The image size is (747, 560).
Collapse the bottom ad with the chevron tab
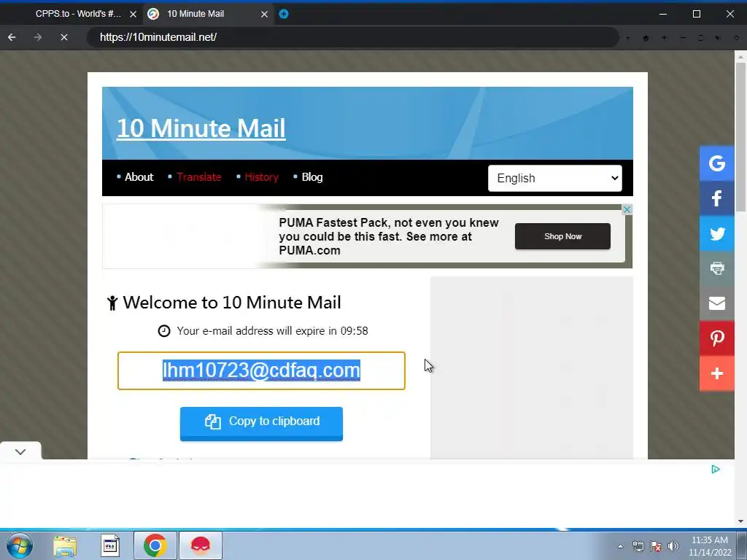(x=20, y=451)
